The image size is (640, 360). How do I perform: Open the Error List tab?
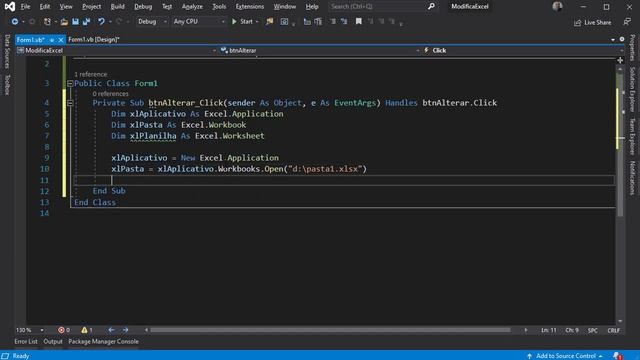(26, 341)
